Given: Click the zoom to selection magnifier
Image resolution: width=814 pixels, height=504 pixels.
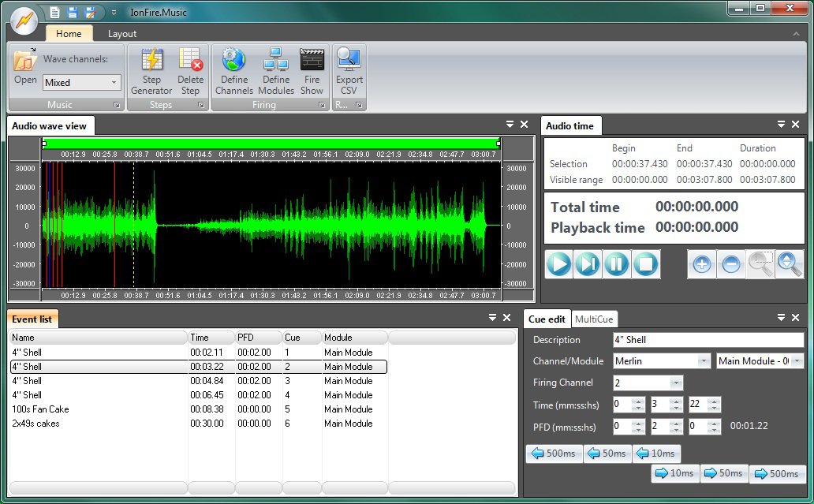Looking at the screenshot, I should tap(760, 264).
